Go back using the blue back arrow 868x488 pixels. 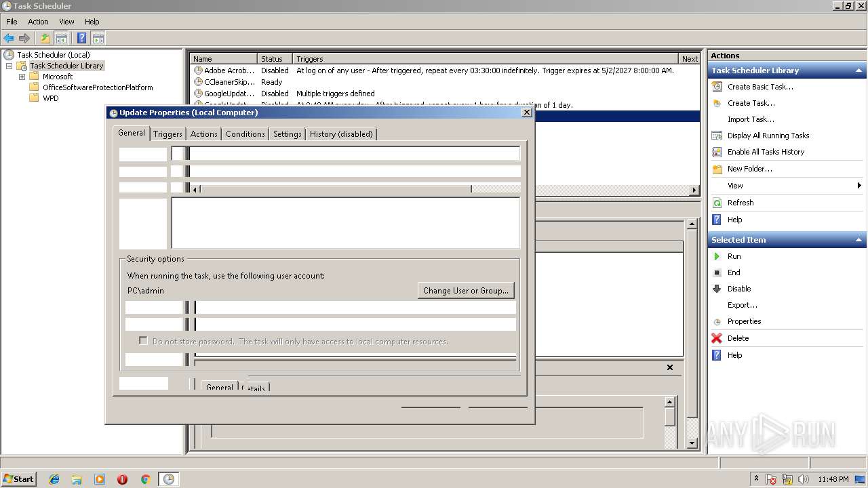tap(9, 39)
